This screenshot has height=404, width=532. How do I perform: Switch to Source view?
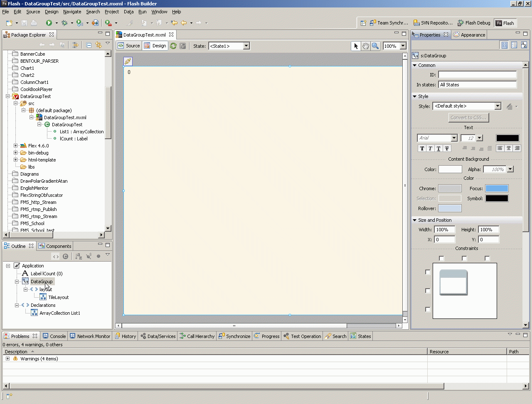coord(129,46)
